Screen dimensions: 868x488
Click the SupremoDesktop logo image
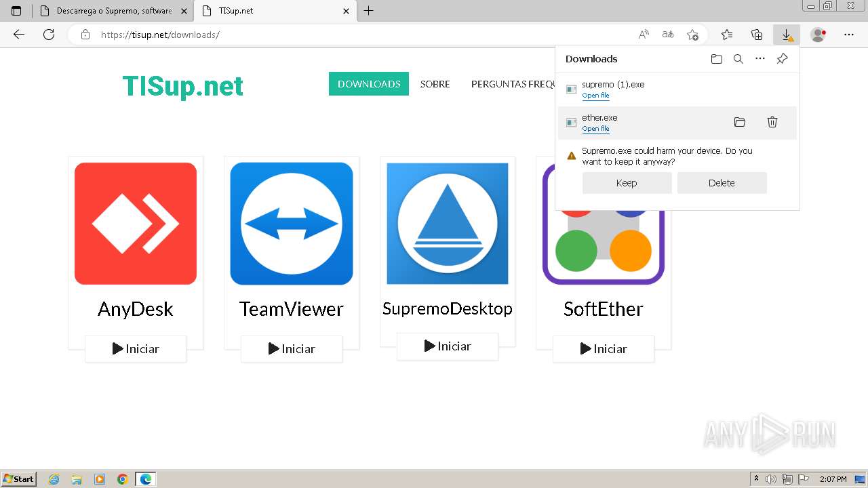(448, 224)
